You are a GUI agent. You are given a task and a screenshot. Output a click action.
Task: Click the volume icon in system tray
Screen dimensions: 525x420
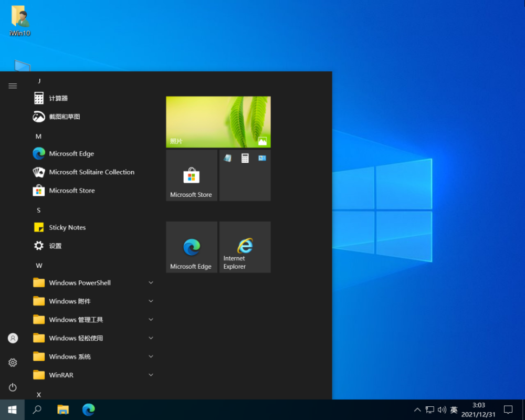point(442,409)
